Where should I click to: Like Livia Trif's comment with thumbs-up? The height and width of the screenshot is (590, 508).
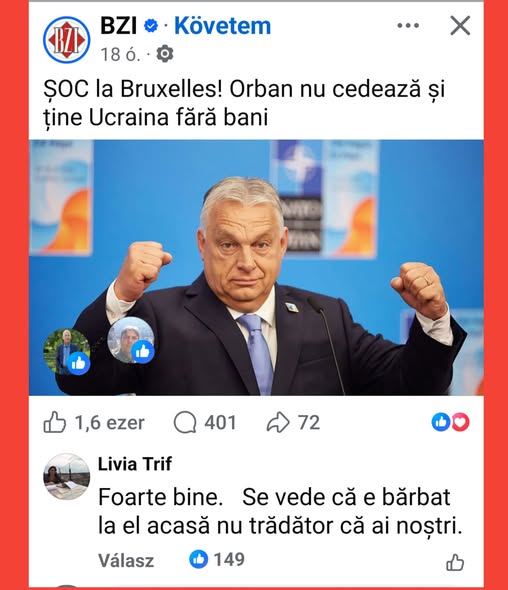click(x=455, y=563)
